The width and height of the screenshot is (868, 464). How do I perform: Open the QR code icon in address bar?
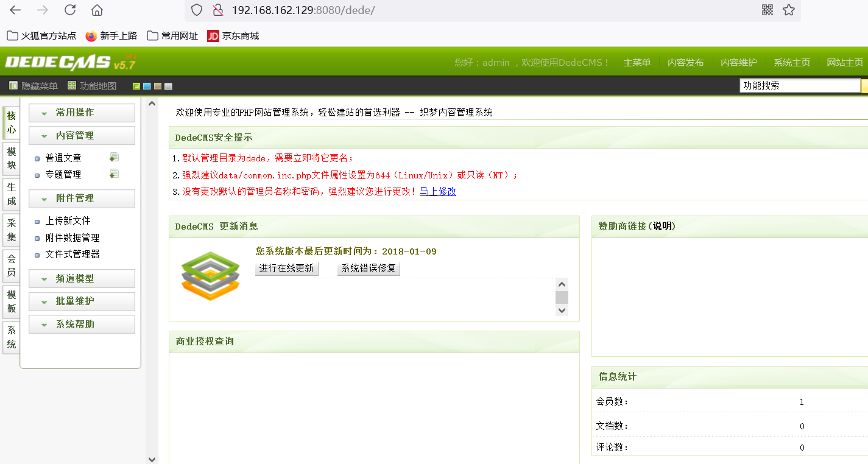767,10
